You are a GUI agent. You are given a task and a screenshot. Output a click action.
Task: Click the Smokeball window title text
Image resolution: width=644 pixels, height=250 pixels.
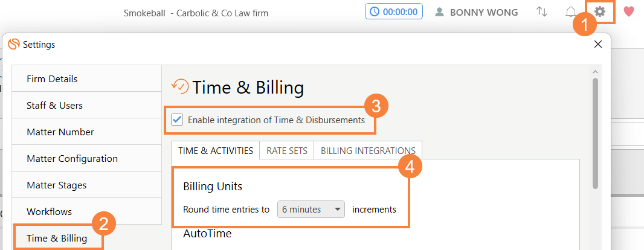click(x=196, y=13)
